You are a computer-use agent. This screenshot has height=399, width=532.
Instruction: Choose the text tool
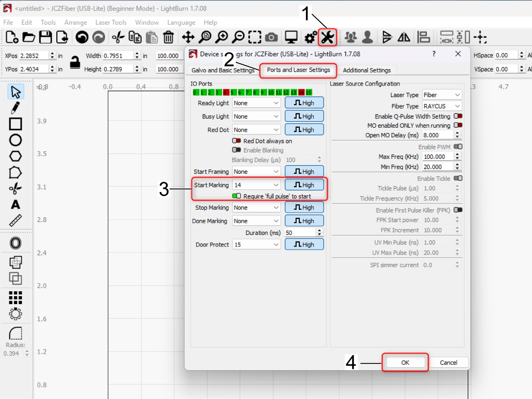[x=16, y=204]
